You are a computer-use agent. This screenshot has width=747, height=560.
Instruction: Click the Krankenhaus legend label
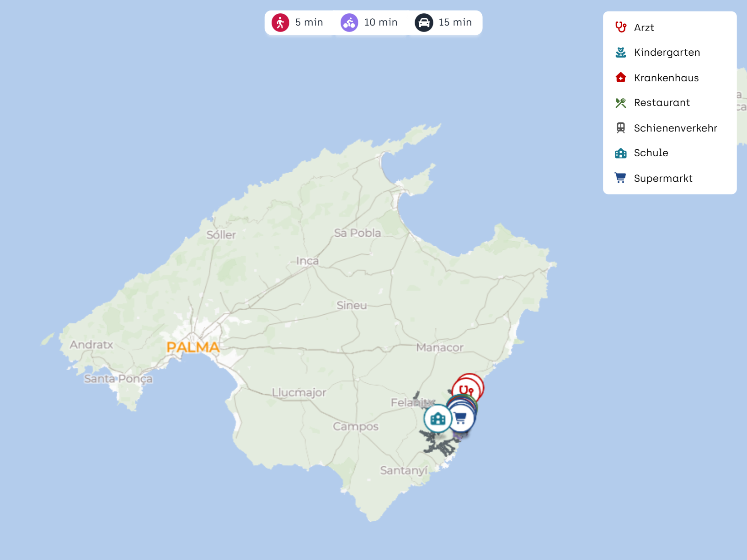[666, 78]
